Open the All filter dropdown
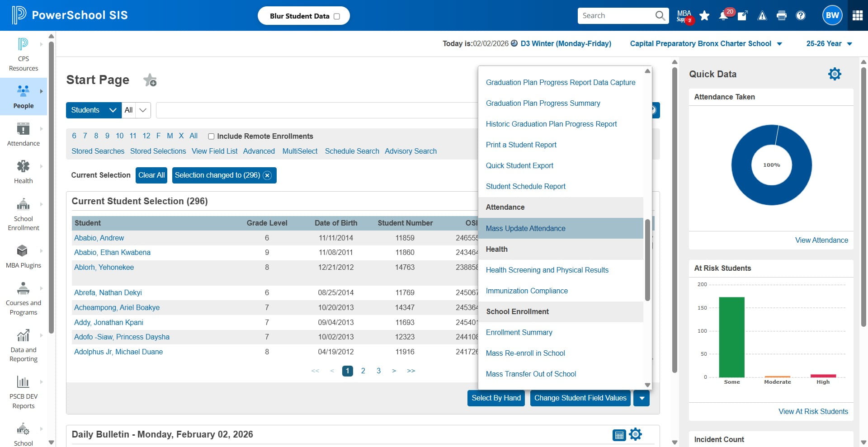868x447 pixels. click(x=136, y=110)
